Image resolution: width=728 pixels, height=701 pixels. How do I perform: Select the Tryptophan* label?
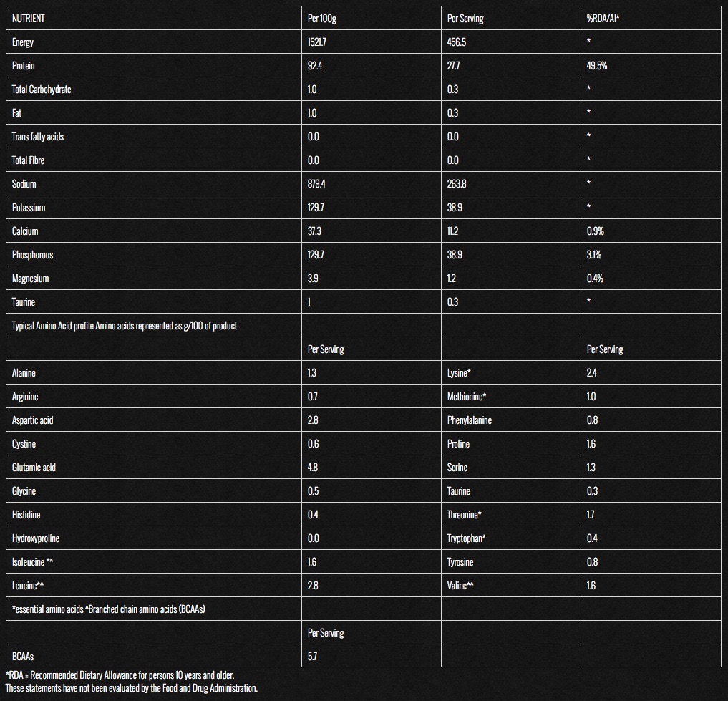[465, 538]
